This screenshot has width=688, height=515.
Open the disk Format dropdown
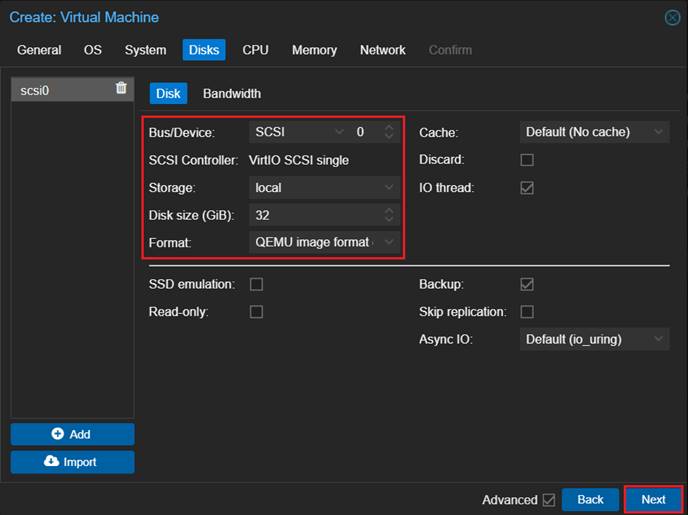pyautogui.click(x=324, y=243)
